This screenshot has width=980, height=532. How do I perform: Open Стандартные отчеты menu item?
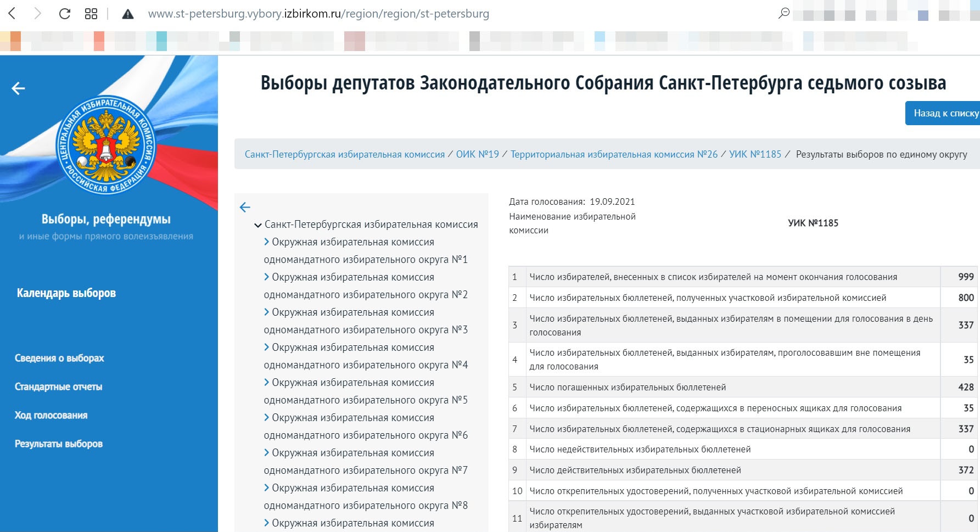click(x=59, y=387)
